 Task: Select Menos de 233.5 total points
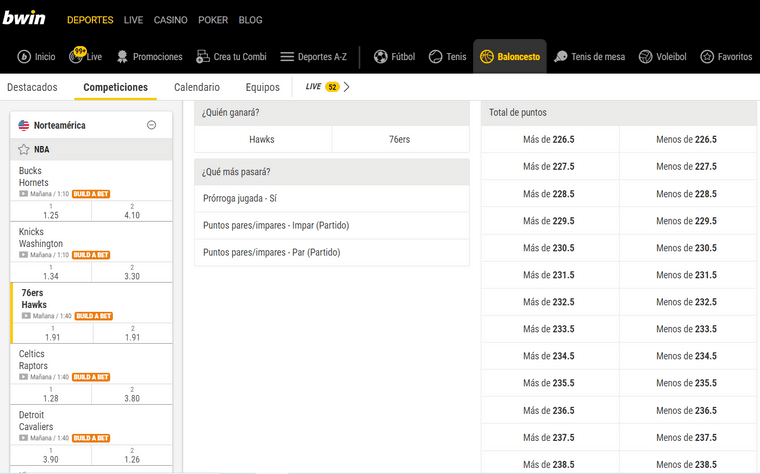pyautogui.click(x=687, y=329)
